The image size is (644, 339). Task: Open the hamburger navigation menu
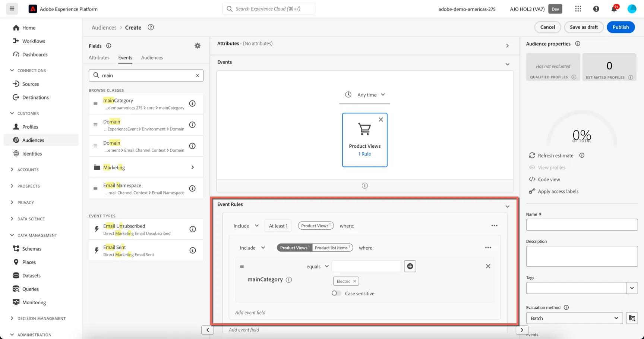click(x=12, y=9)
